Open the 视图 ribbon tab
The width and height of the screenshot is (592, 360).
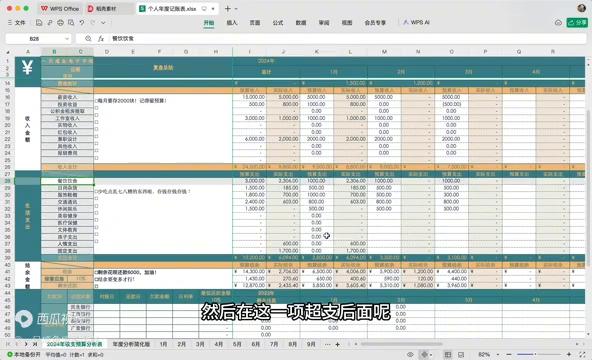347,23
